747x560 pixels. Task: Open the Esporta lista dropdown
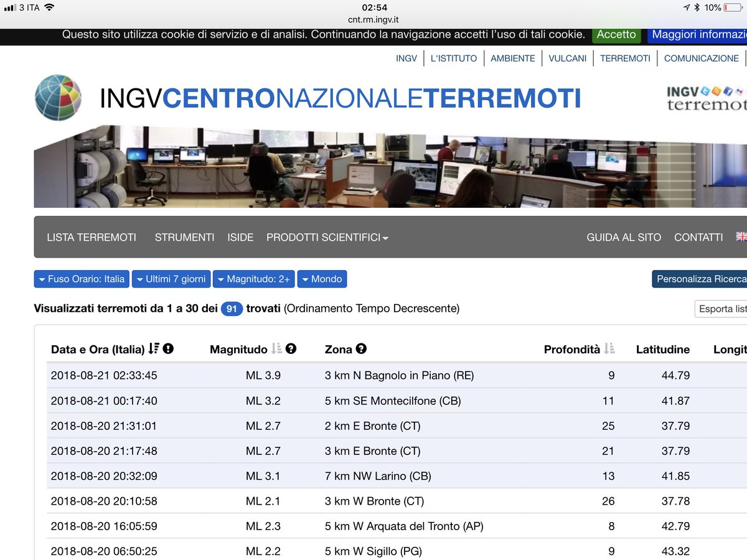(x=721, y=309)
